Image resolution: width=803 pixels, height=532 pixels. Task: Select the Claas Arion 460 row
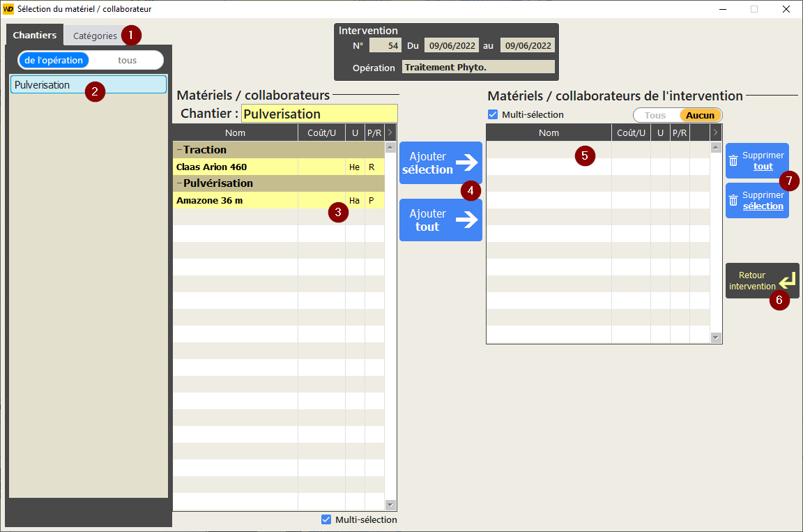[234, 167]
